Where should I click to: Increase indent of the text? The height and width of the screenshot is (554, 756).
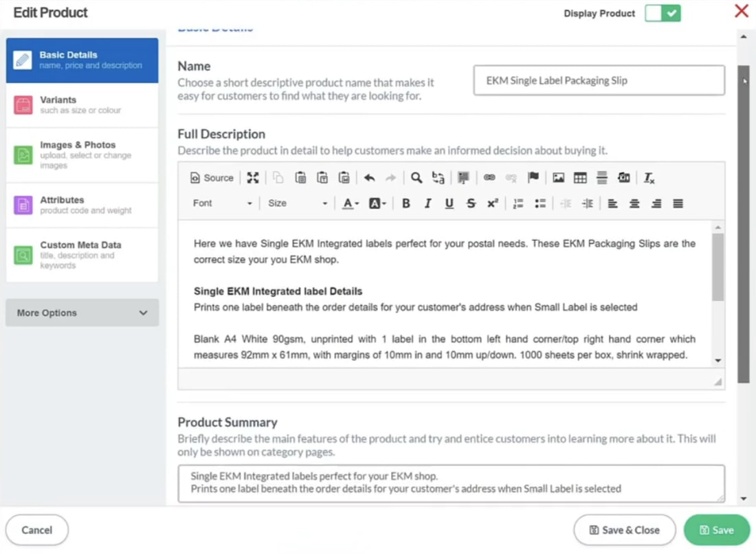[x=587, y=203]
